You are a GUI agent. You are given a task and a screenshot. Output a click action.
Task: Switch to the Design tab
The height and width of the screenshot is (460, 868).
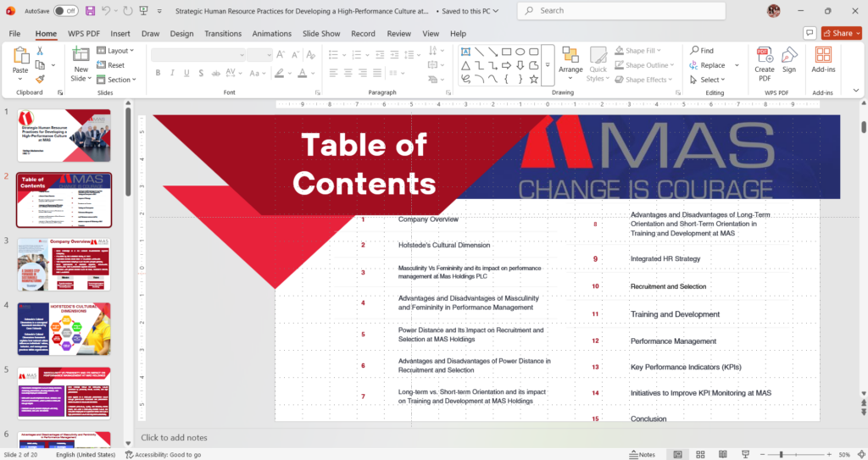181,33
